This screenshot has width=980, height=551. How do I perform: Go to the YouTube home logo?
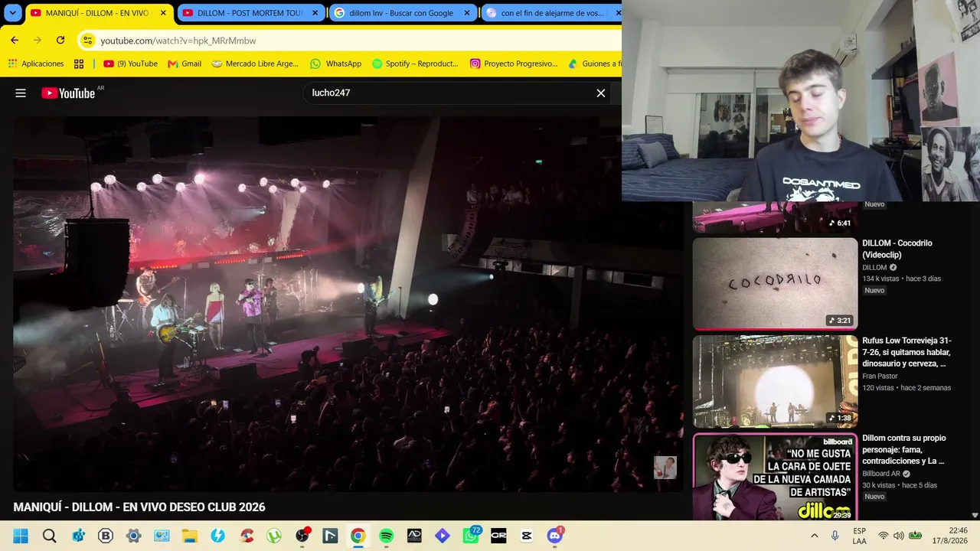69,93
